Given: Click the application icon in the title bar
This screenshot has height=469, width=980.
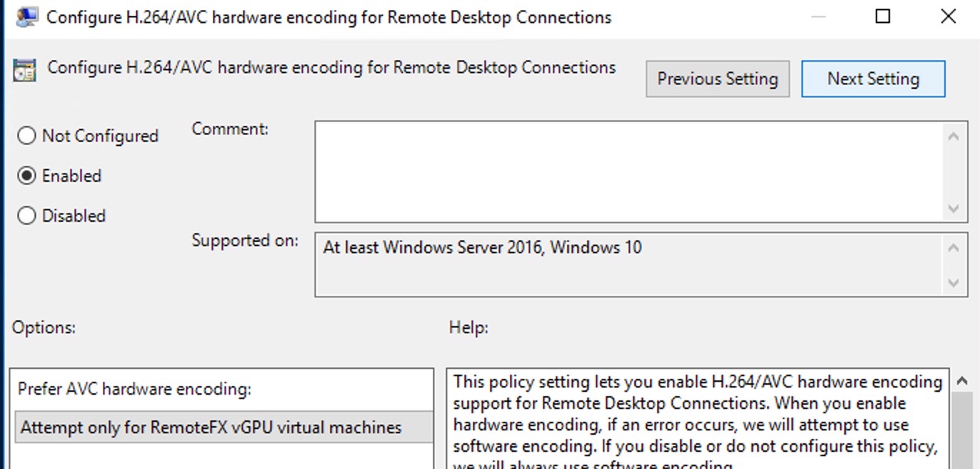Looking at the screenshot, I should [x=28, y=16].
